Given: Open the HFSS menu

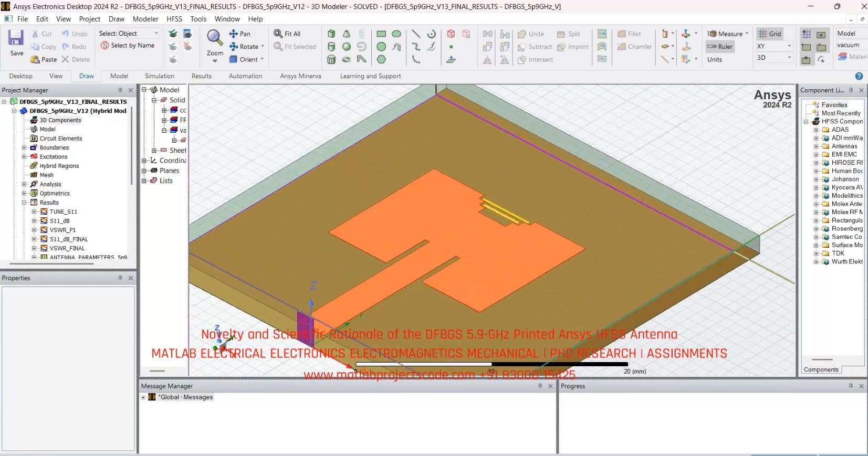Looking at the screenshot, I should click(174, 19).
